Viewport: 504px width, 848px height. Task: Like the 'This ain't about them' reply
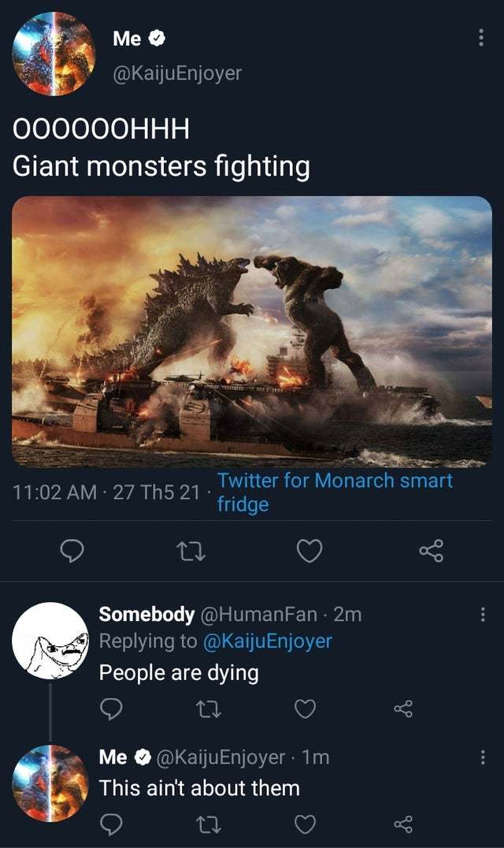click(x=303, y=823)
